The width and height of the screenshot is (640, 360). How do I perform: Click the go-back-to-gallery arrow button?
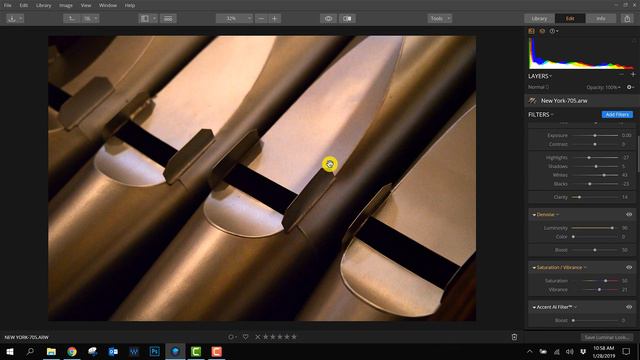[x=71, y=18]
